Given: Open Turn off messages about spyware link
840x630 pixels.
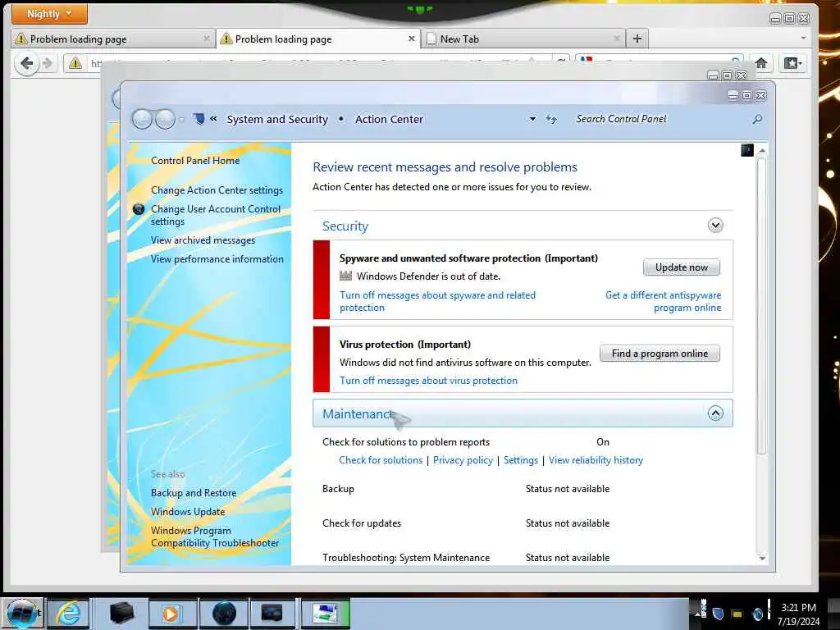Looking at the screenshot, I should pyautogui.click(x=437, y=301).
